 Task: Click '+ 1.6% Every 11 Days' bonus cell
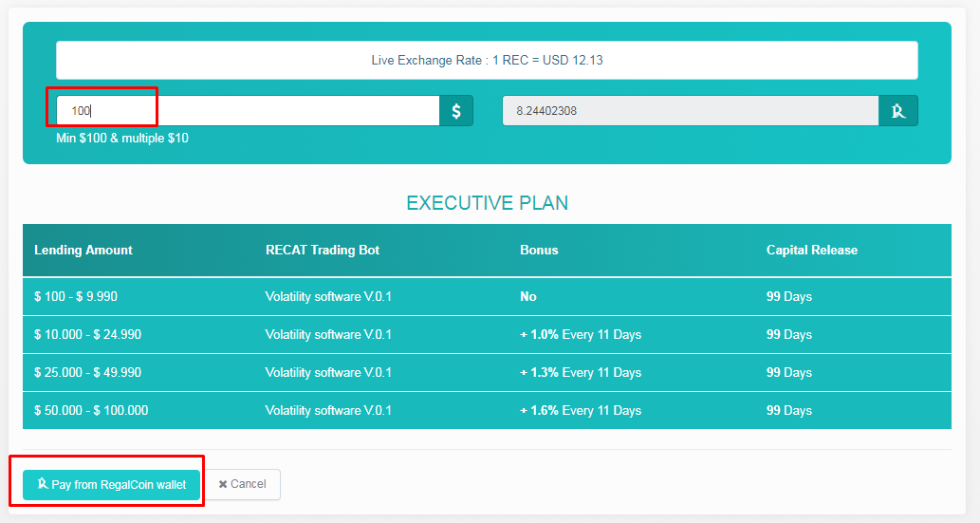point(581,411)
